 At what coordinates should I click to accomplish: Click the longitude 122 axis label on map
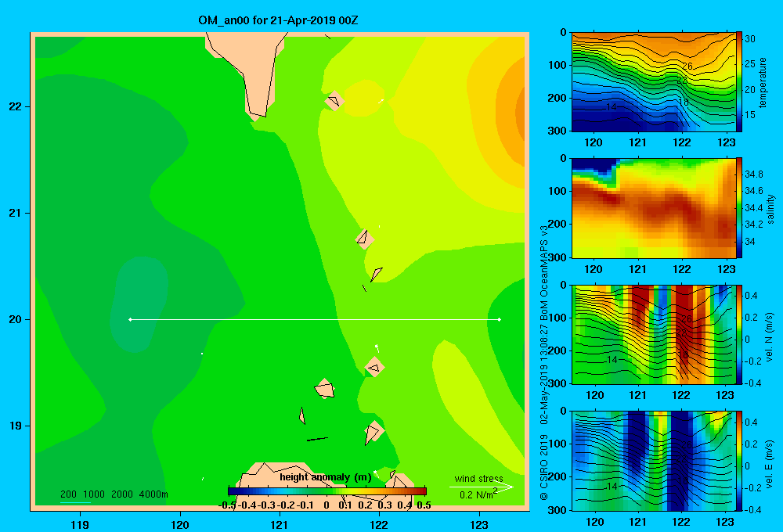[379, 524]
